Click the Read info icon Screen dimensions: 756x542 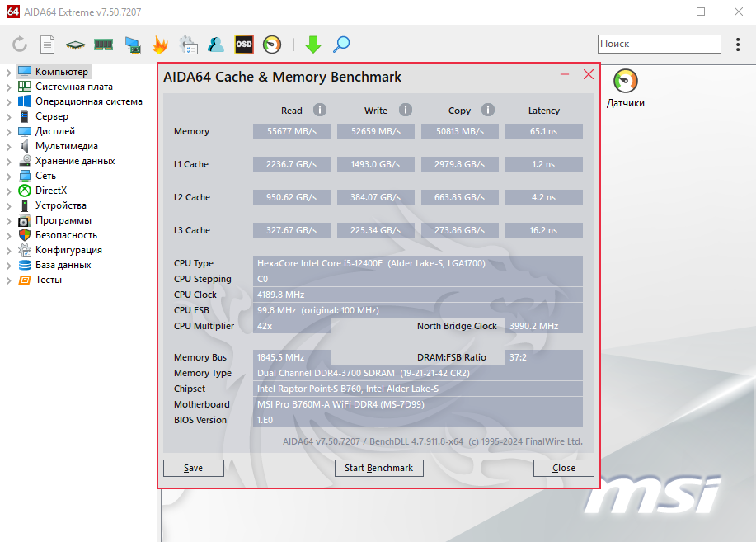point(320,110)
